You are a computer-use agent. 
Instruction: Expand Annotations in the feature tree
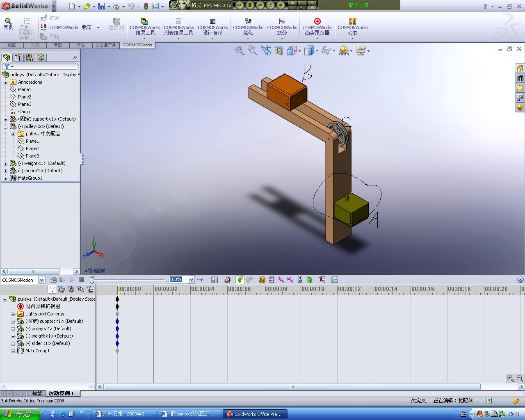point(6,82)
